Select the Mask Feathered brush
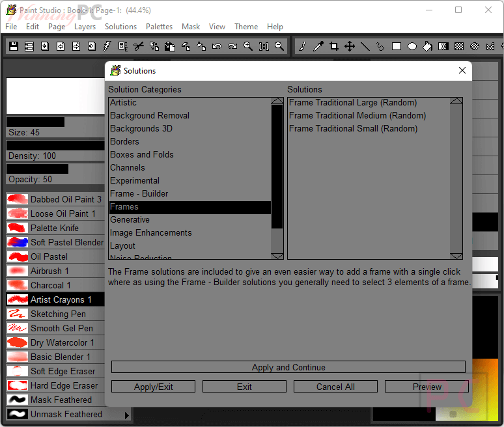The image size is (504, 427). [55, 400]
